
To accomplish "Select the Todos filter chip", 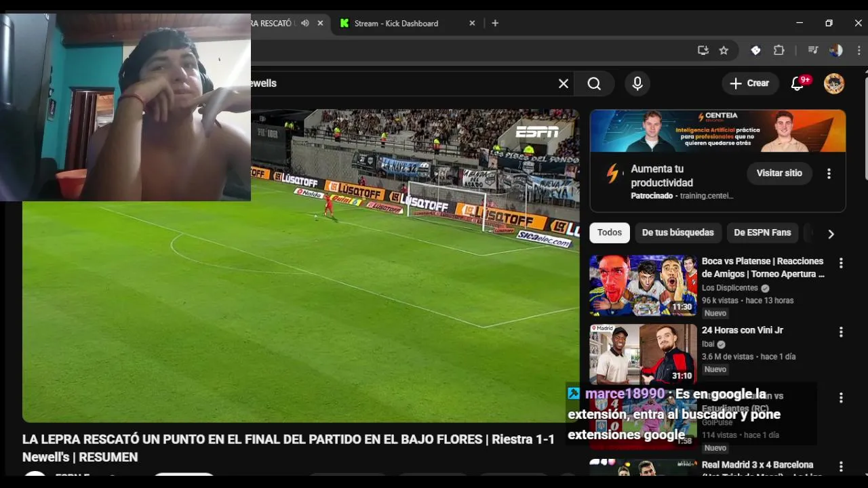I will (610, 232).
